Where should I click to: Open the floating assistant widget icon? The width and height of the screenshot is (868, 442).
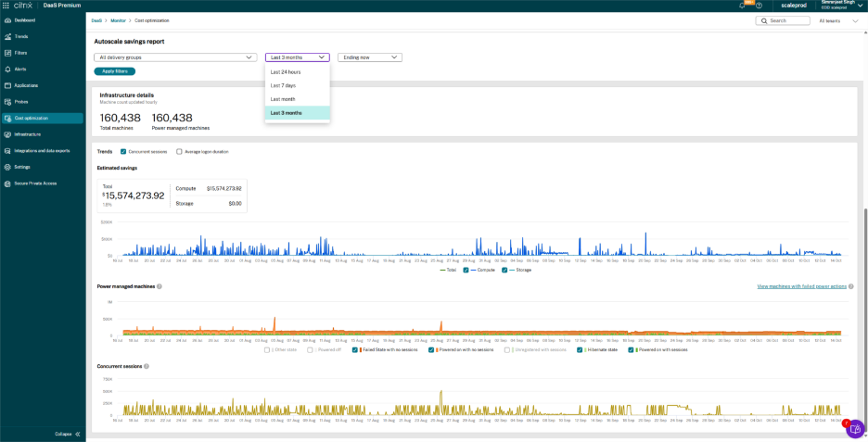[x=854, y=429]
